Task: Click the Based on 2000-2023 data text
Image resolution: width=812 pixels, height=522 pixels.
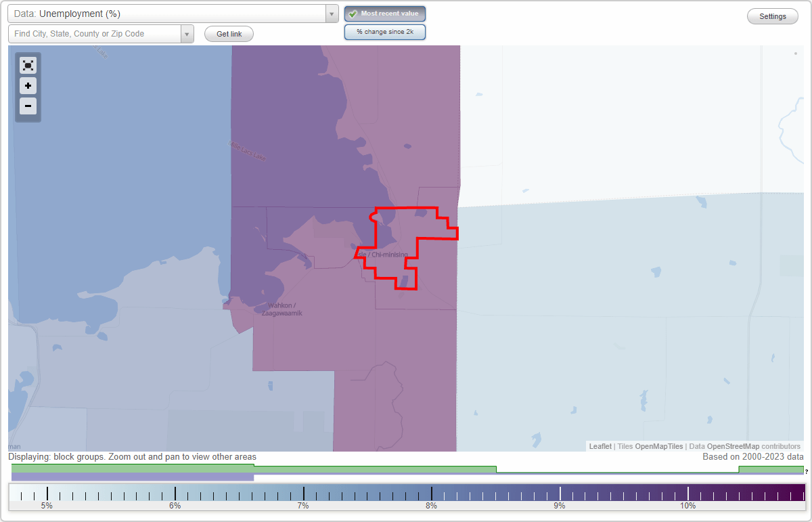Action: tap(751, 457)
